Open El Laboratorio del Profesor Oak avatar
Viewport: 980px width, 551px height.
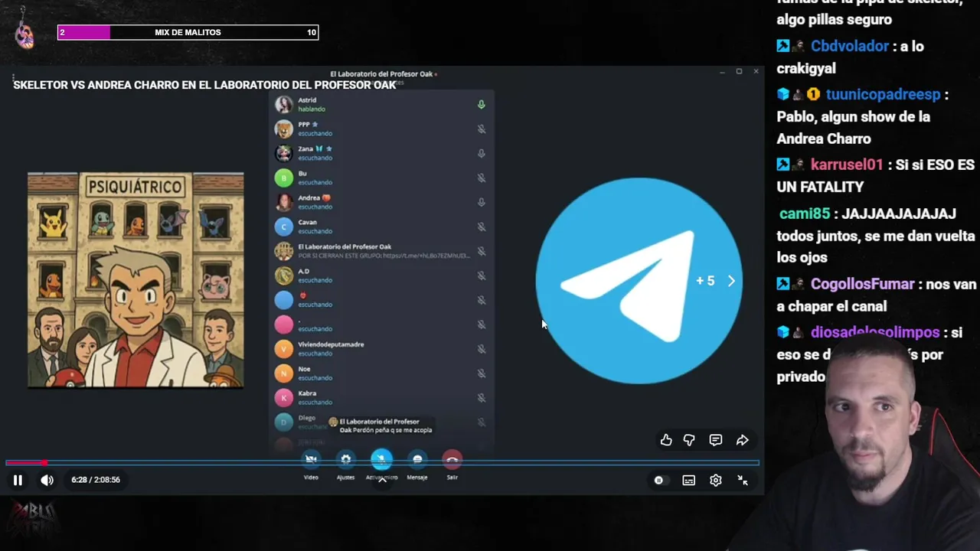click(x=284, y=252)
